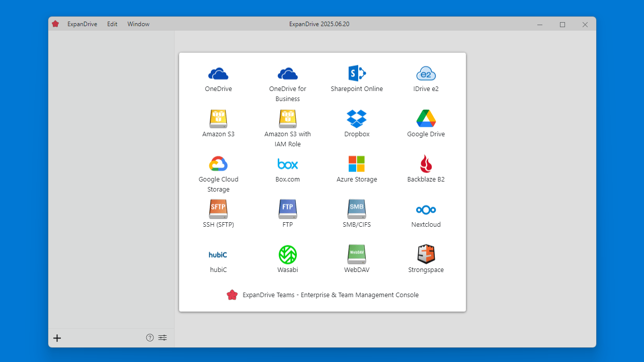This screenshot has height=362, width=644.
Task: Select the FTP drive icon
Action: (288, 209)
